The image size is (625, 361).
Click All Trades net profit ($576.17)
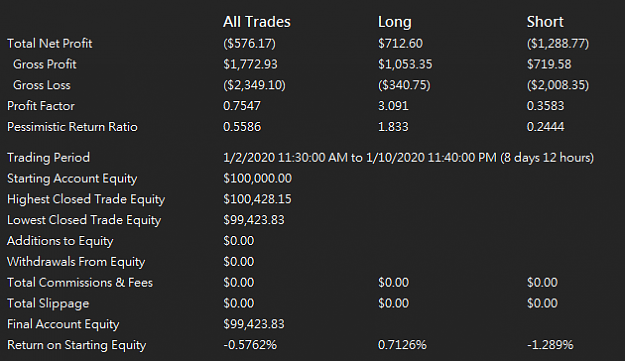tap(249, 43)
